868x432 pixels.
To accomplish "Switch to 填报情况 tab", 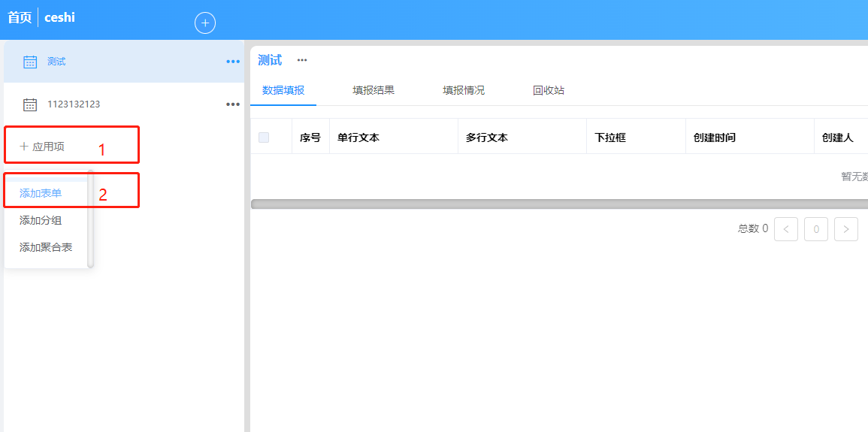I will 464,90.
